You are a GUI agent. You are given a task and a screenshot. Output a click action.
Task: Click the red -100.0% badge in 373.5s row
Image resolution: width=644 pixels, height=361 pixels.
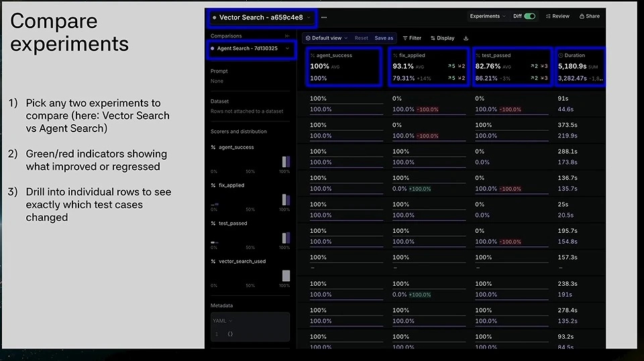coord(427,136)
